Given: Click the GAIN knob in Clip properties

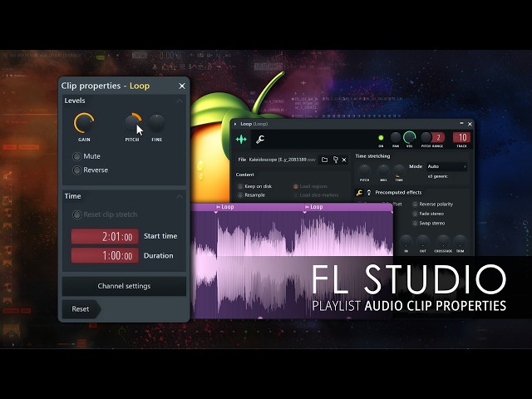Looking at the screenshot, I should click(x=84, y=123).
